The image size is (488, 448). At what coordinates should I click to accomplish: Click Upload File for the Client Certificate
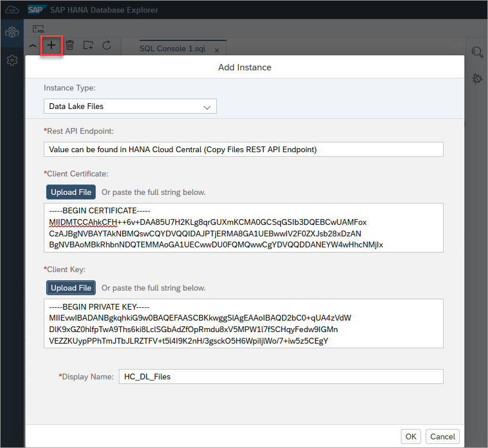pos(71,192)
